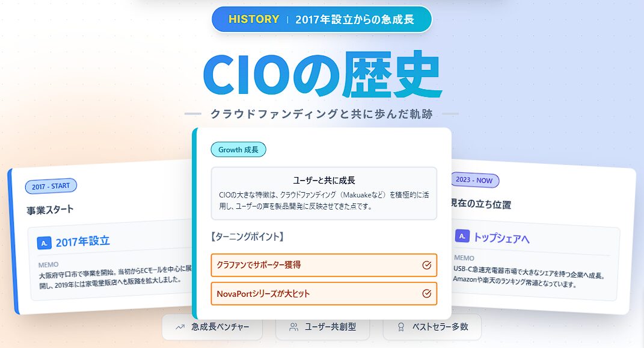
Task: Click the yellow HISTORY label
Action: pyautogui.click(x=254, y=19)
